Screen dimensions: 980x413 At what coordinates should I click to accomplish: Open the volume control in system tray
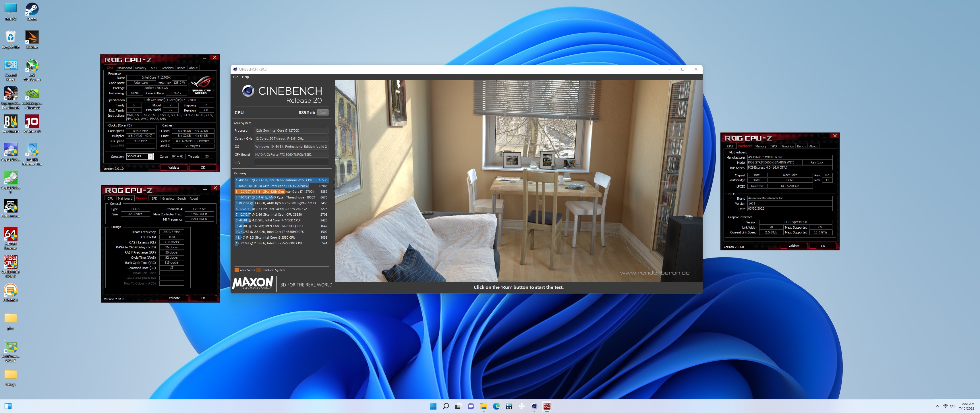click(x=952, y=406)
